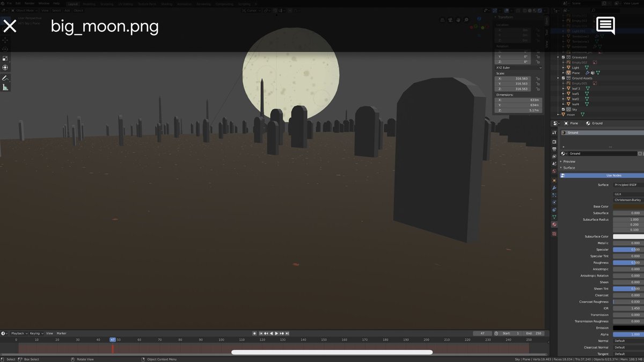Jump to the end frame of timeline
Image resolution: width=644 pixels, height=362 pixels.
pyautogui.click(x=287, y=334)
